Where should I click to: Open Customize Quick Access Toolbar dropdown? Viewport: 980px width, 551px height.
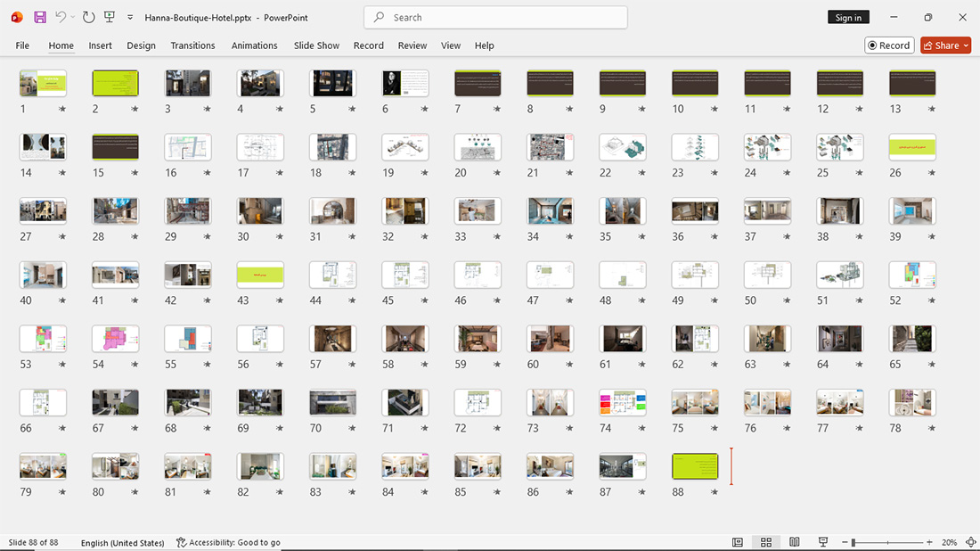click(x=130, y=18)
